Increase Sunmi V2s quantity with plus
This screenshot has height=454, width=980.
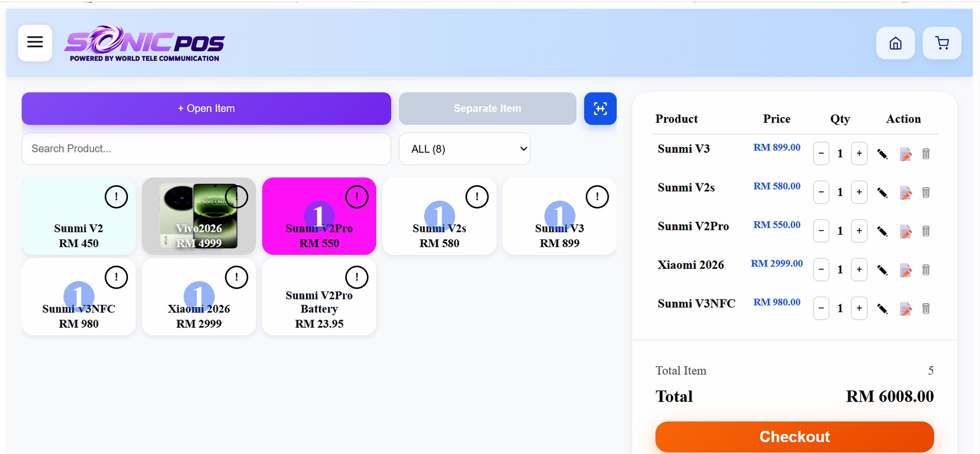point(859,192)
